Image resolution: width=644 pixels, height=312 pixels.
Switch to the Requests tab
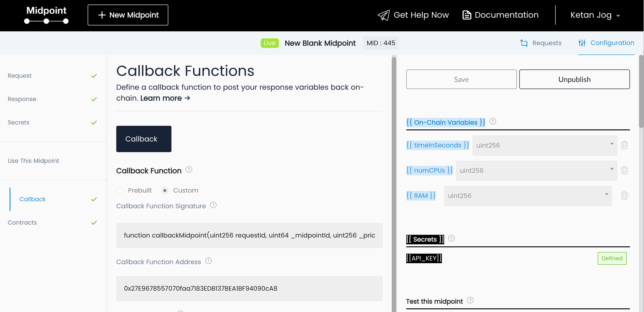[x=541, y=43]
